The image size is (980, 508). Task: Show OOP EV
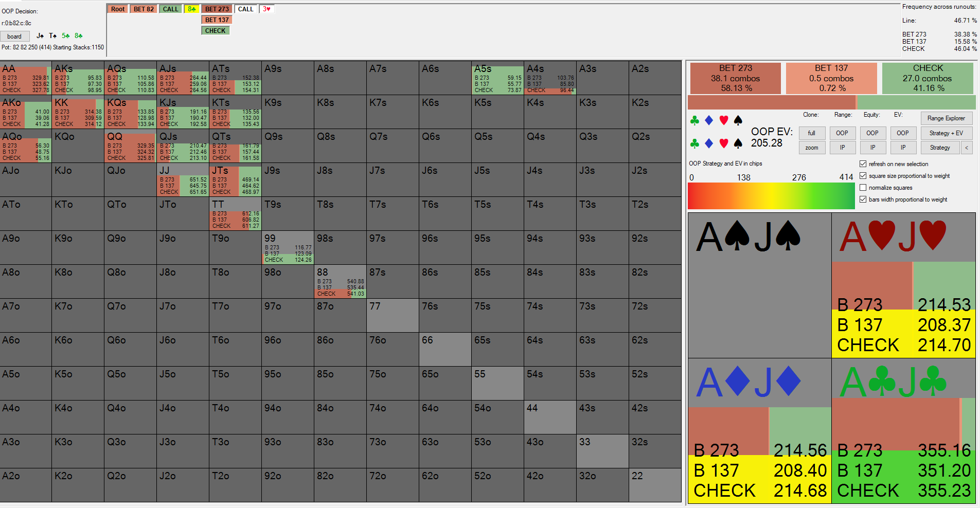903,133
